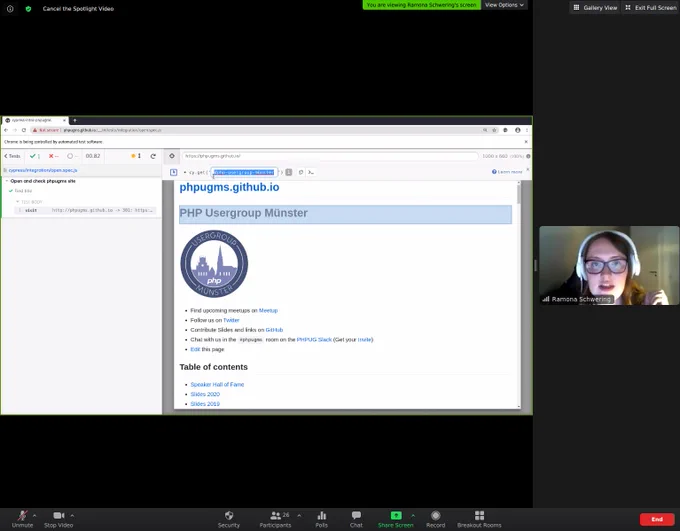Screen dimensions: 680x531
Task: Open the Slides 2020 link
Action: tap(205, 394)
